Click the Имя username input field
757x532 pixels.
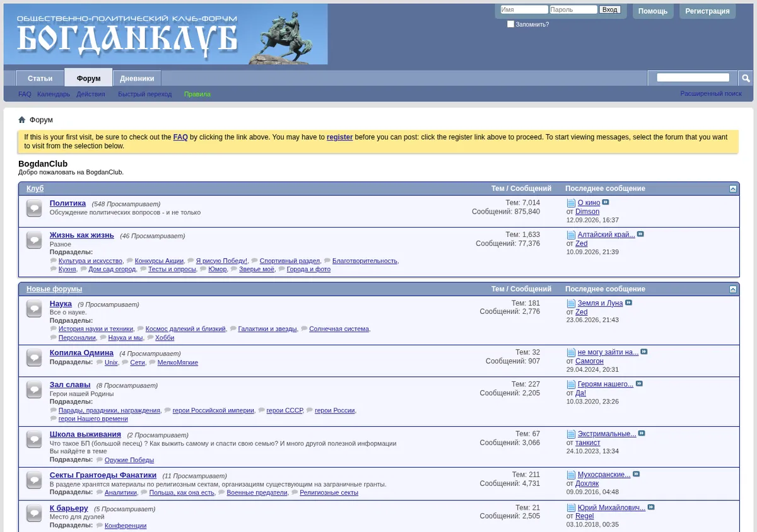[524, 9]
